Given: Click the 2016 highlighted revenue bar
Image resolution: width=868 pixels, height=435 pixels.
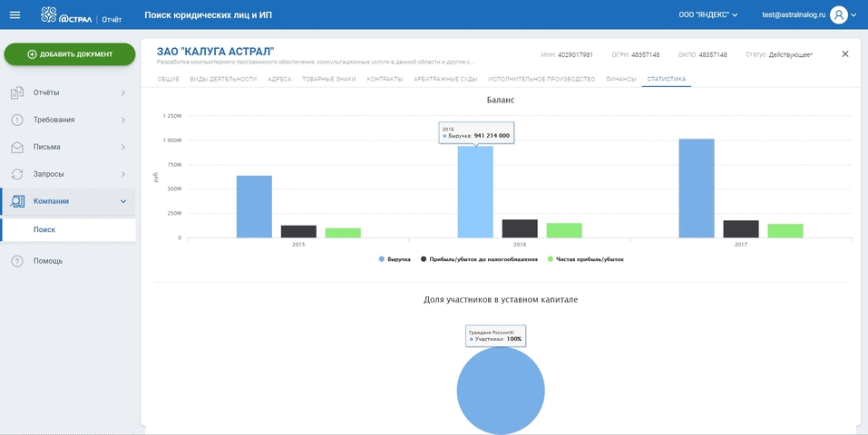Looking at the screenshot, I should tap(475, 192).
